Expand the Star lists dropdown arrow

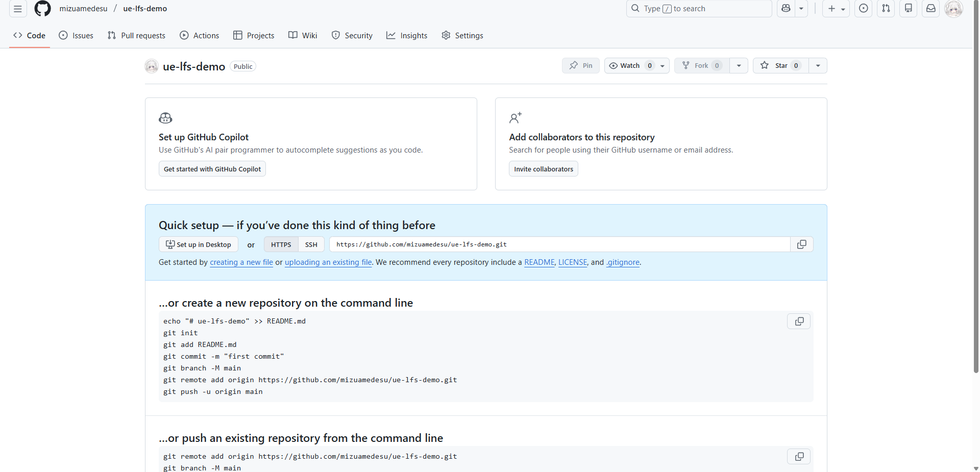(x=818, y=66)
